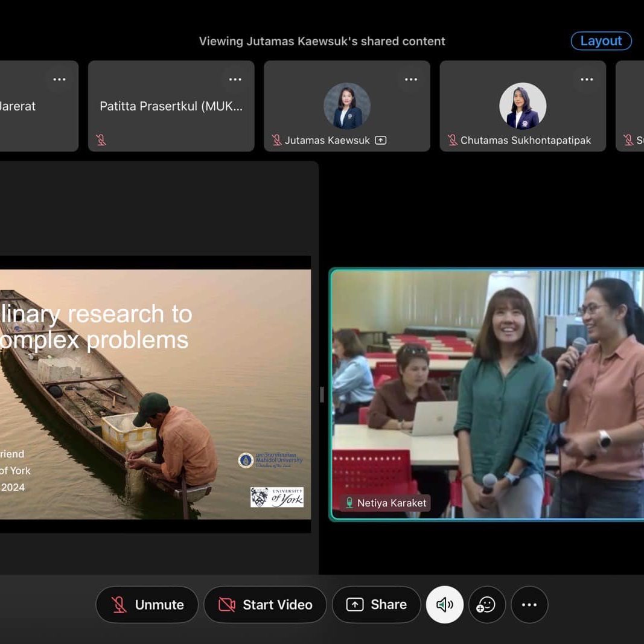Click Chutamas Sukhontapatipak's profile avatar
The image size is (644, 644).
(x=523, y=106)
